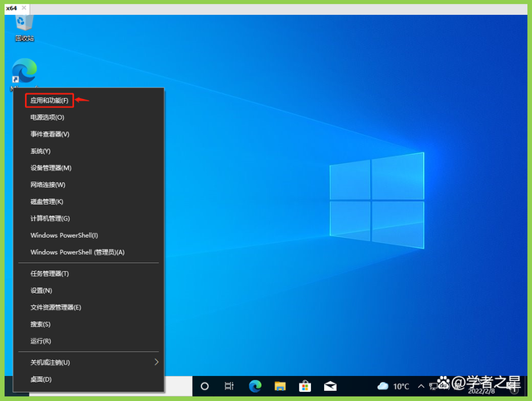This screenshot has height=401, width=532.
Task: Open 运行(R) dialog entry
Action: coord(88,341)
